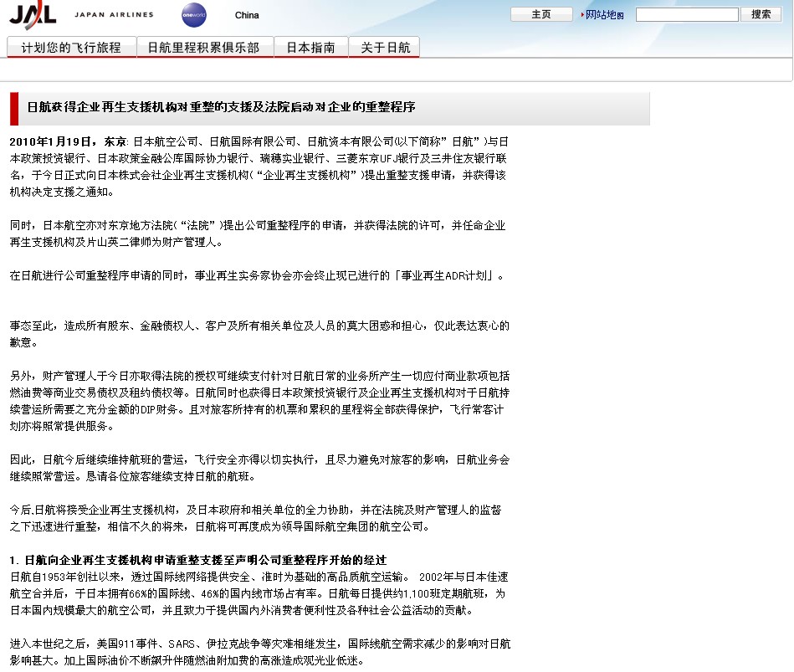
Task: Open the 日航里程积累俱乐部 tab
Action: click(205, 47)
